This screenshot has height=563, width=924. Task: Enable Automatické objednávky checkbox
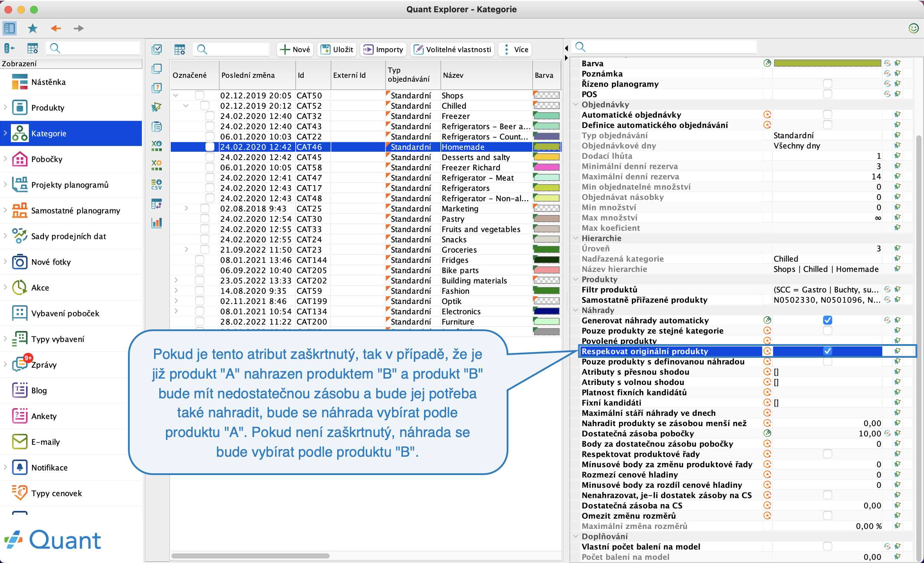click(x=827, y=114)
